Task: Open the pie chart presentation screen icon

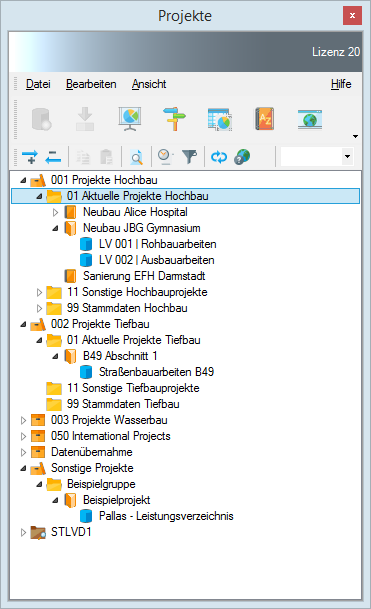Action: [x=130, y=119]
